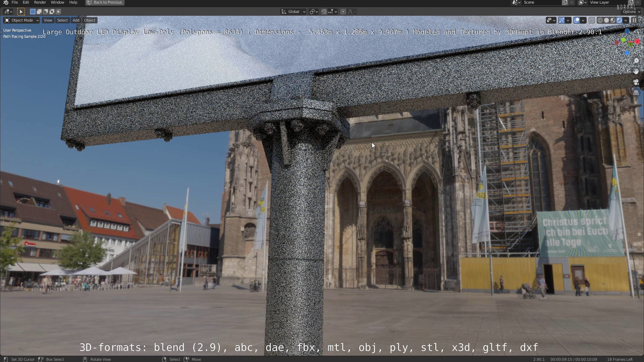Screen dimensions: 644x362
Task: Click the pan view hand icon
Action: 636,71
